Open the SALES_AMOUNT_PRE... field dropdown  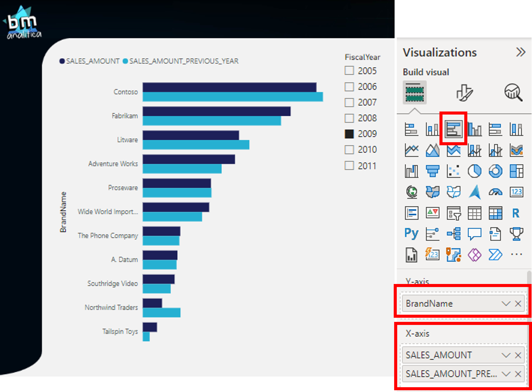[x=506, y=374]
